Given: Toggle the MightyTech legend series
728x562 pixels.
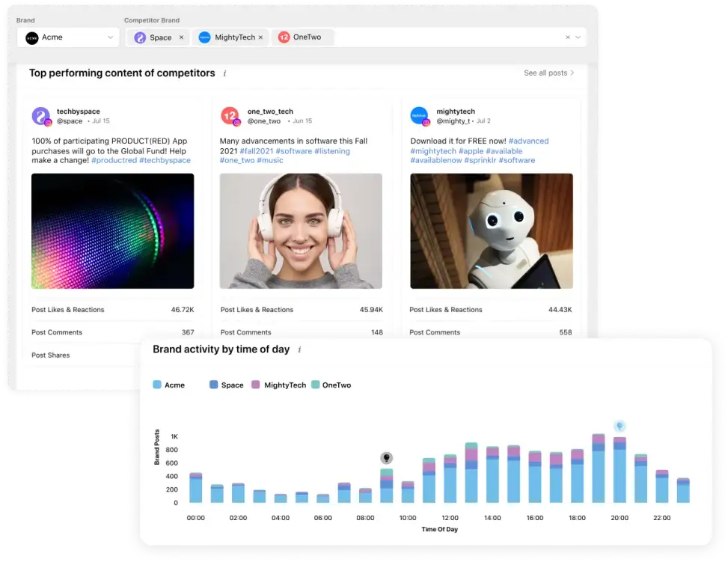Looking at the screenshot, I should (x=278, y=385).
